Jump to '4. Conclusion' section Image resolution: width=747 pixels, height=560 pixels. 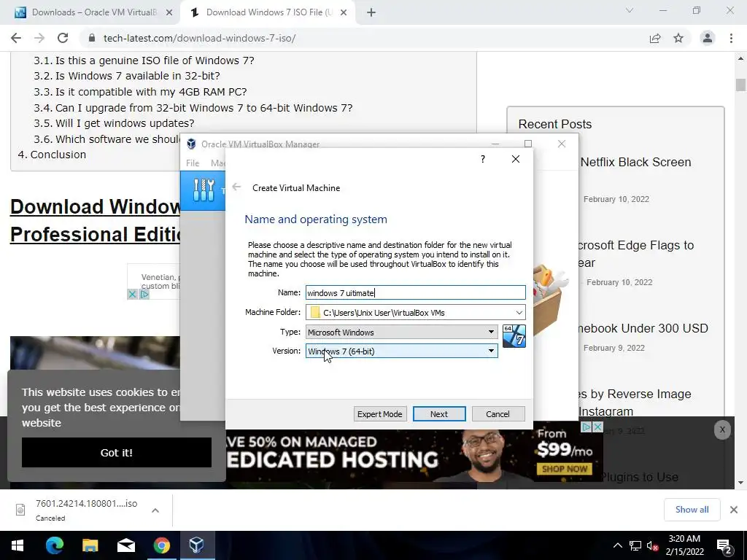point(52,155)
